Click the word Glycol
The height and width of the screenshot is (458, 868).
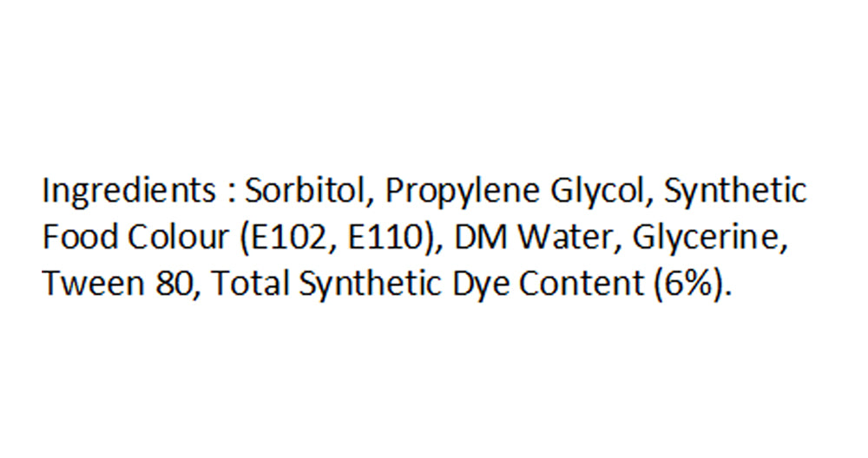click(598, 192)
